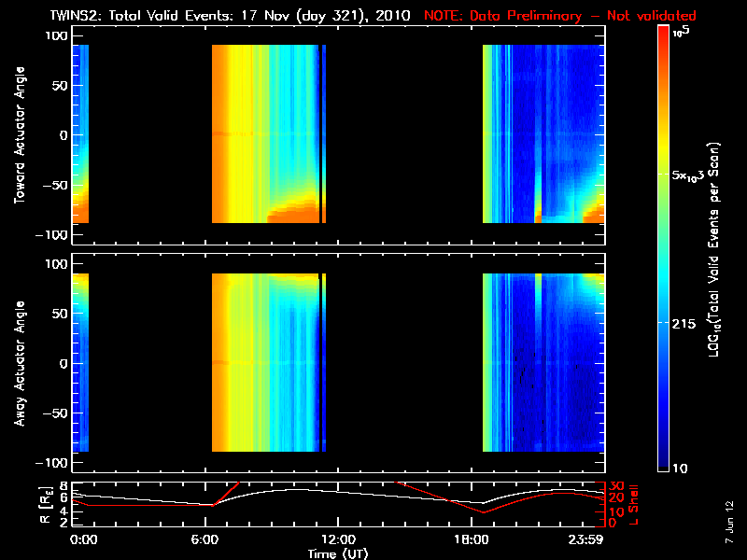Click the '23:59' time label
Screen dimensions: 747x560
tap(586, 540)
